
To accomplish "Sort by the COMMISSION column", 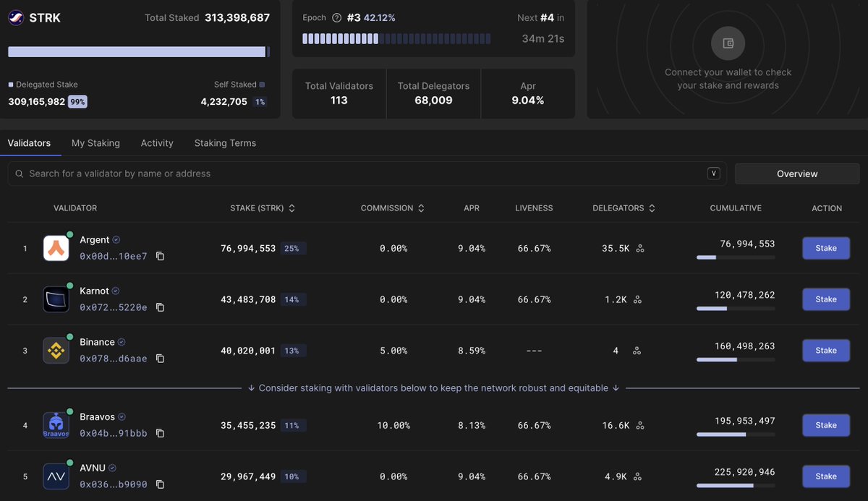I will click(x=393, y=208).
